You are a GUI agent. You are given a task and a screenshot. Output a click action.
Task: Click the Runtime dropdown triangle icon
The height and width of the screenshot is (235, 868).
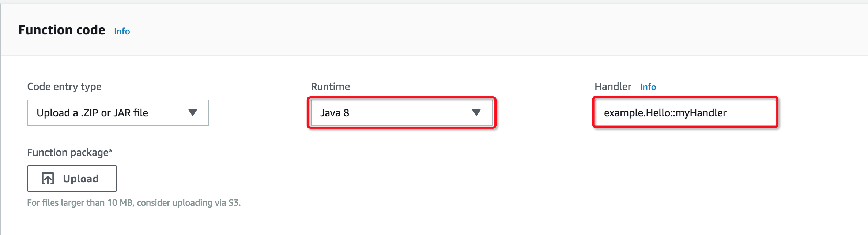[x=476, y=112]
